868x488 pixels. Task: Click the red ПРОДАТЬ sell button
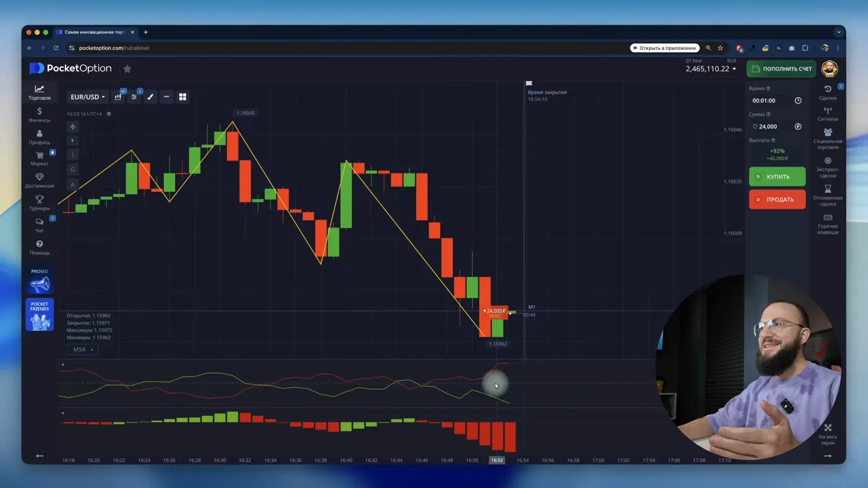[x=777, y=200]
